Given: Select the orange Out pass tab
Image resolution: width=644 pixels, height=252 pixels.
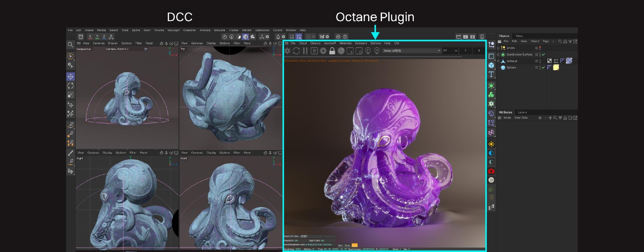Looking at the screenshot, I should tap(355, 245).
